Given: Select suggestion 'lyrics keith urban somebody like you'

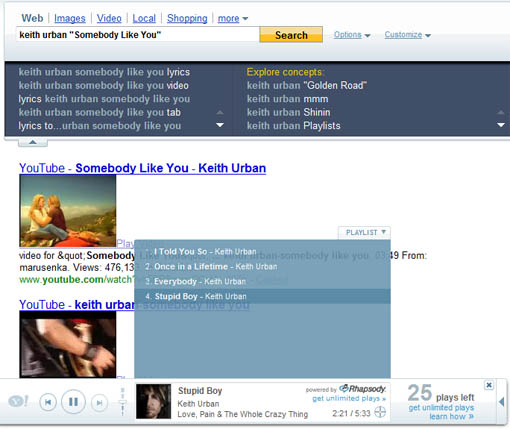Looking at the screenshot, I should tap(104, 99).
